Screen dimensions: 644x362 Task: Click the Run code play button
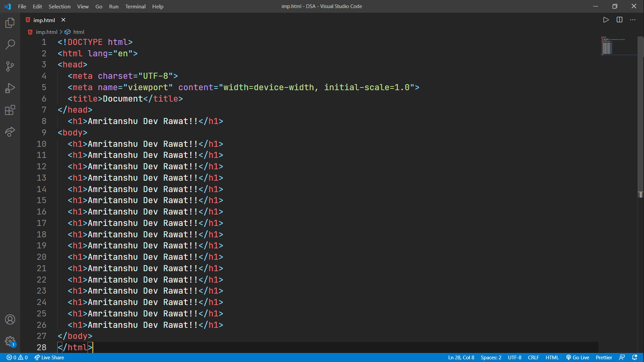(x=606, y=20)
